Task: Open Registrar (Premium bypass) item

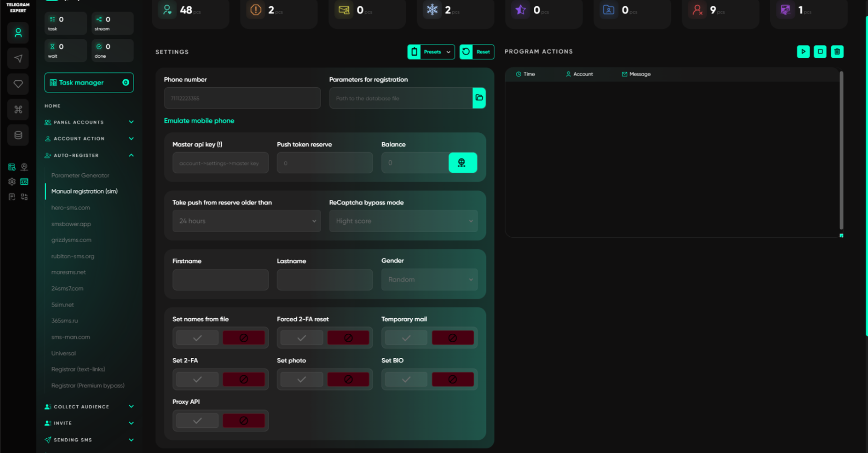Action: pyautogui.click(x=88, y=385)
